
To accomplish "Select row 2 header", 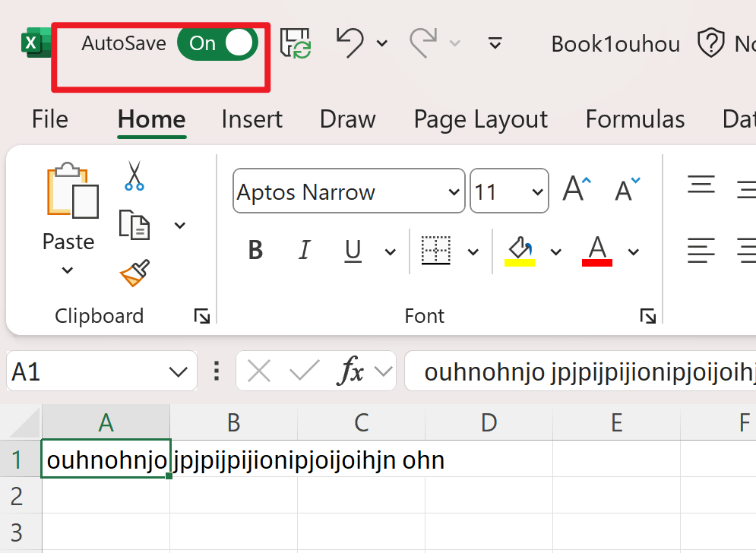I will click(x=21, y=495).
